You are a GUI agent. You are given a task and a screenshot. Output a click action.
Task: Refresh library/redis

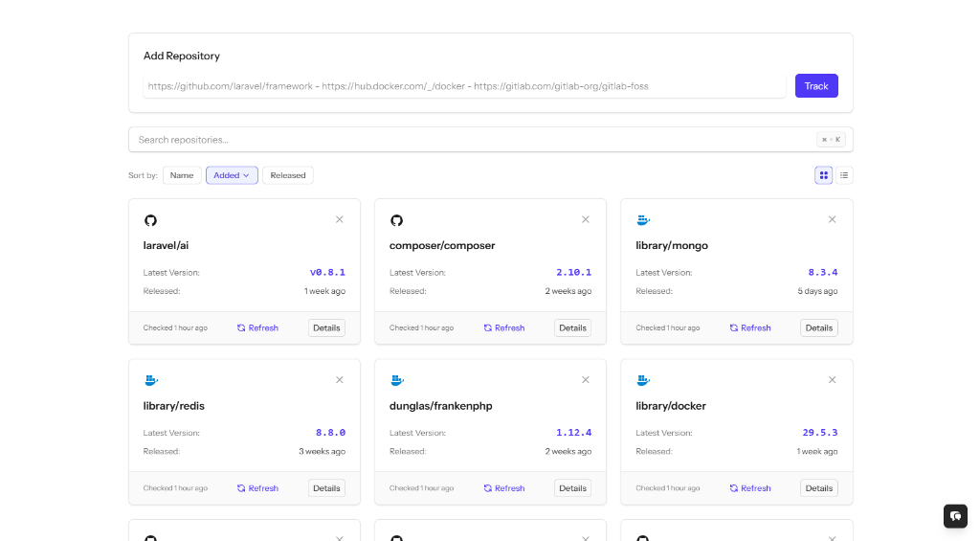pyautogui.click(x=257, y=487)
